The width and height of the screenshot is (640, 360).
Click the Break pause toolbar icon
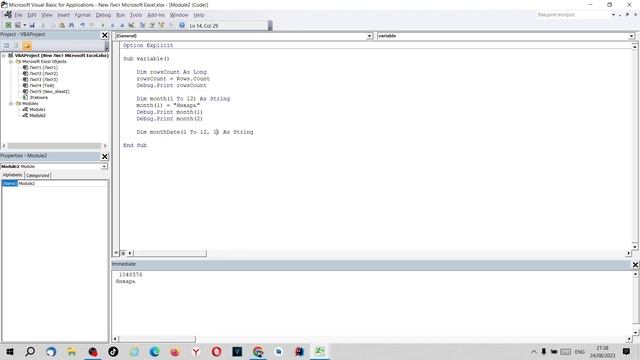(x=112, y=25)
